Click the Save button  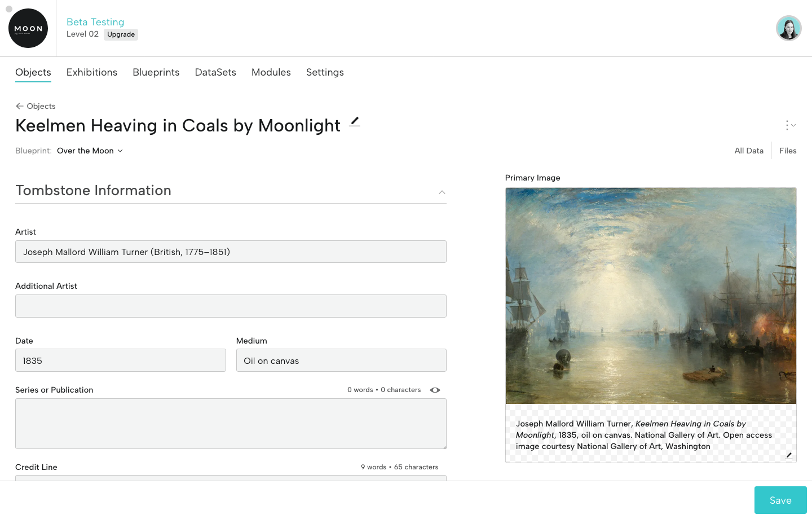(780, 500)
